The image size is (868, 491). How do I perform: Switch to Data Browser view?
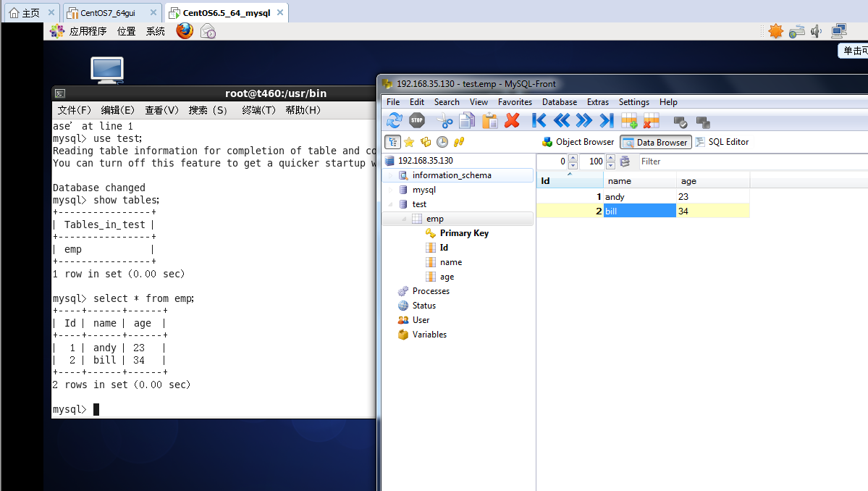click(x=656, y=142)
